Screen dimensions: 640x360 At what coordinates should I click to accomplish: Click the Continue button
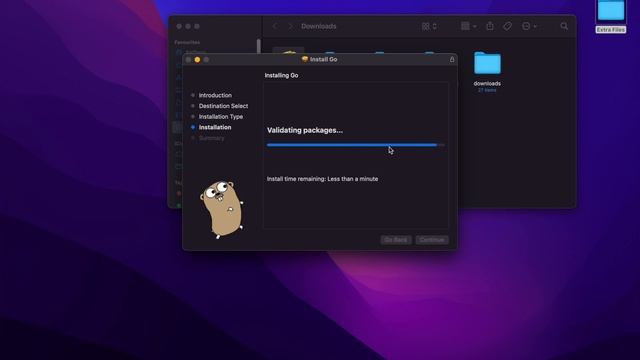pyautogui.click(x=432, y=240)
